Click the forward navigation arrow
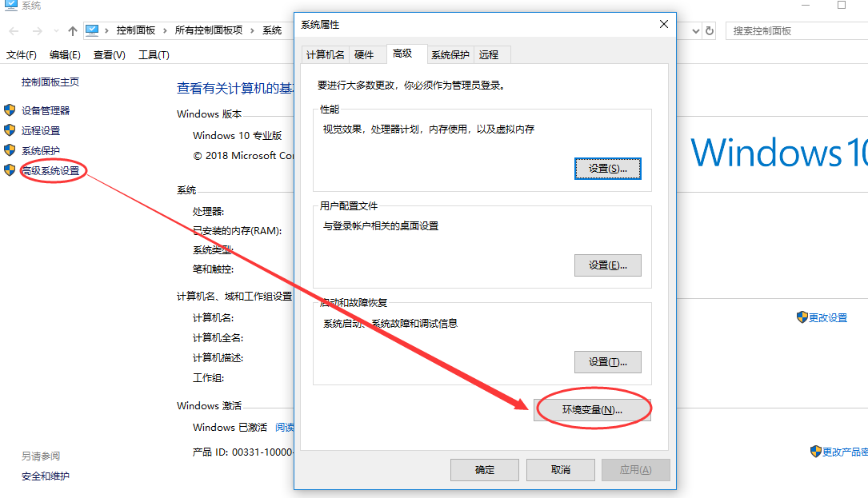This screenshot has height=498, width=868. click(37, 31)
